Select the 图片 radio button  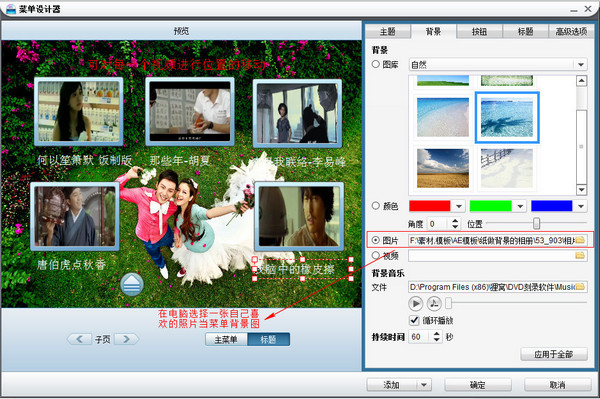(x=375, y=240)
